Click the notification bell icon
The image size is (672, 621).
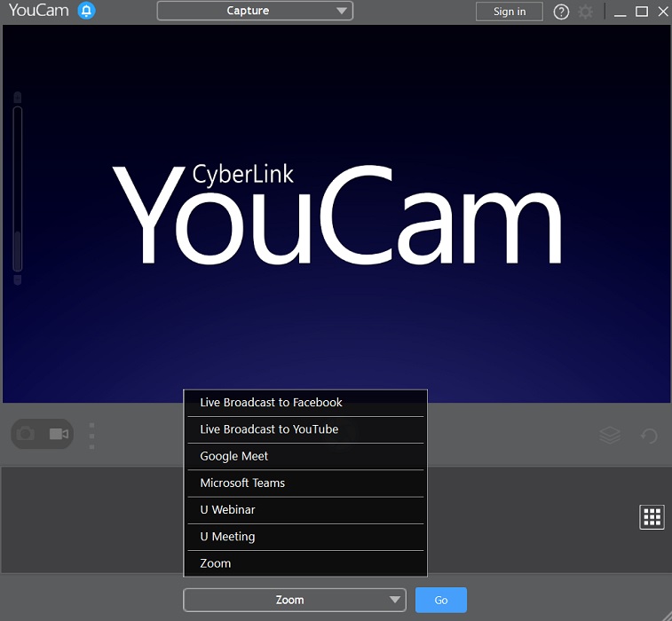pyautogui.click(x=86, y=11)
